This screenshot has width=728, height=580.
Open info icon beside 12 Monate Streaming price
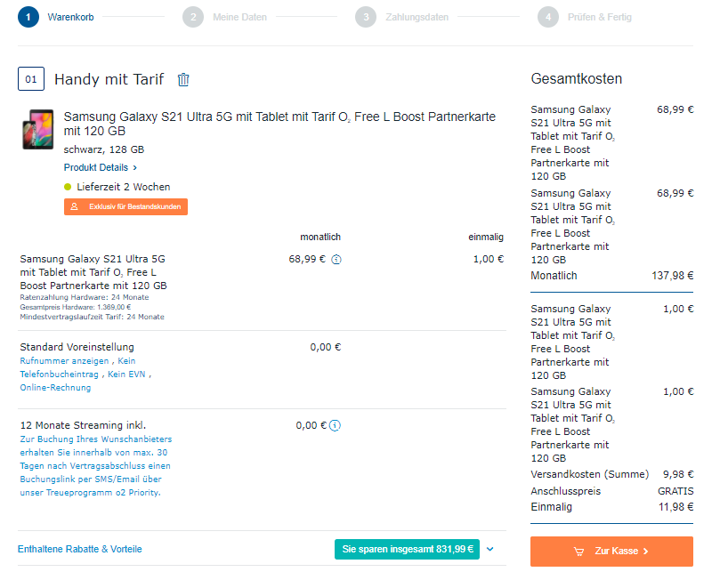335,425
